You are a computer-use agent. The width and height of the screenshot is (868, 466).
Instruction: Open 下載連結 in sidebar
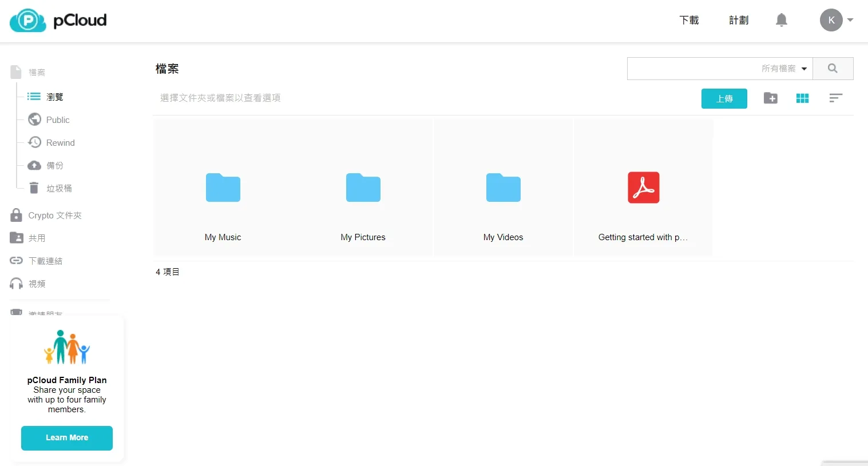pyautogui.click(x=36, y=261)
